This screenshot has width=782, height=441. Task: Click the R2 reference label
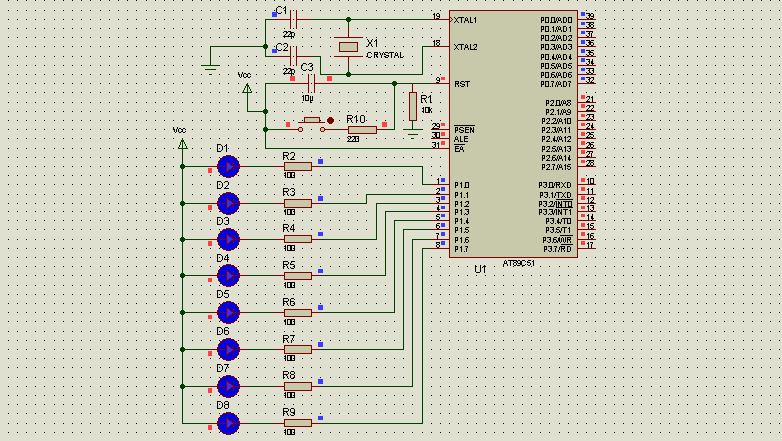(x=289, y=156)
